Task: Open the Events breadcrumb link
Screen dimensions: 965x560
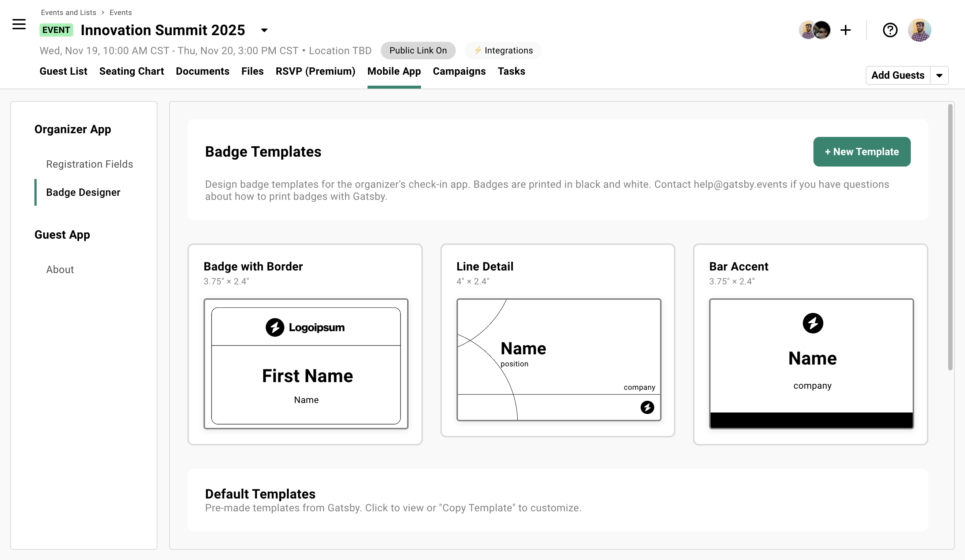Action: click(121, 12)
